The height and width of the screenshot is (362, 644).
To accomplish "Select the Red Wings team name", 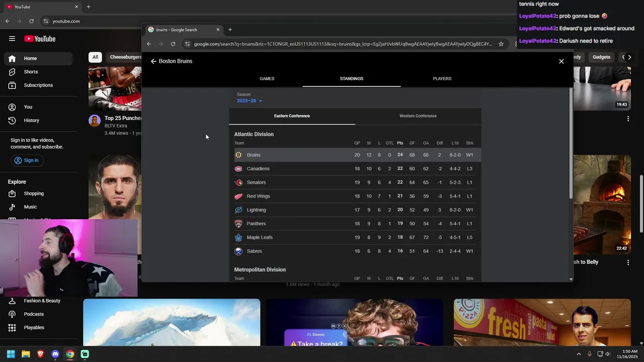I will tap(258, 196).
